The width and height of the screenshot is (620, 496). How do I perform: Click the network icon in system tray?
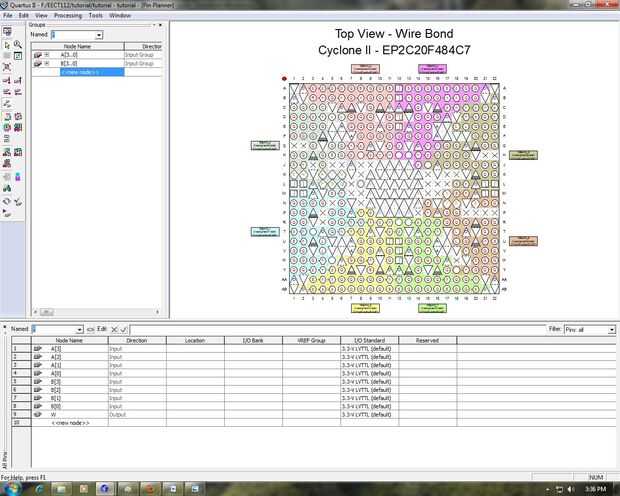pos(560,489)
